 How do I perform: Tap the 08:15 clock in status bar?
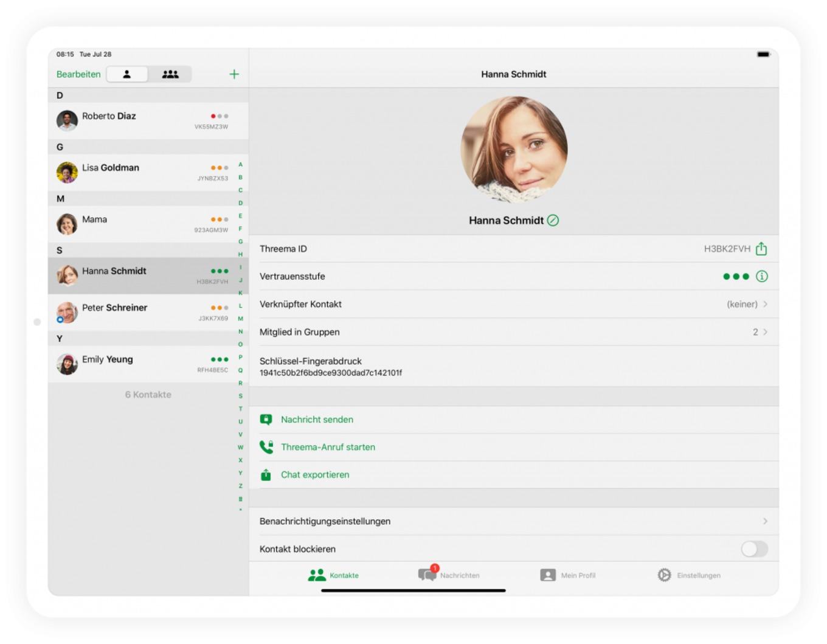coord(65,54)
